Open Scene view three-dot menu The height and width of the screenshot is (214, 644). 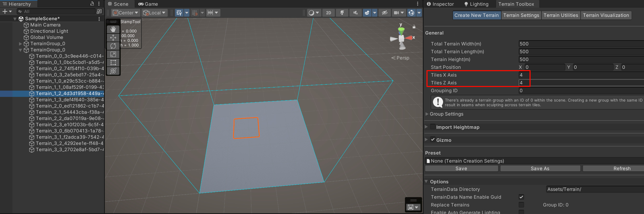point(417,4)
